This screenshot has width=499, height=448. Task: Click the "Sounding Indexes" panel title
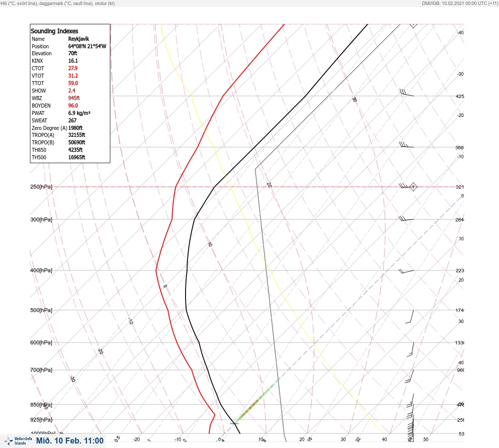(54, 31)
